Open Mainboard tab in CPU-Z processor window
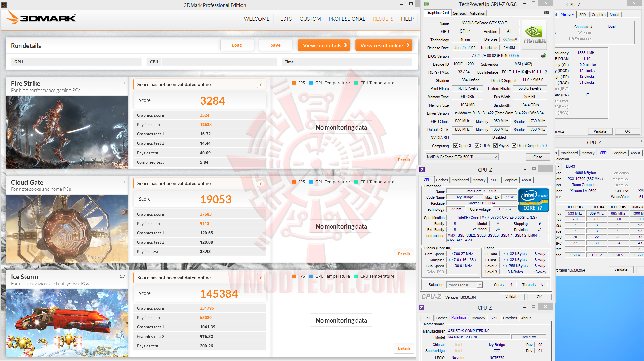The height and width of the screenshot is (361, 644). tap(460, 180)
